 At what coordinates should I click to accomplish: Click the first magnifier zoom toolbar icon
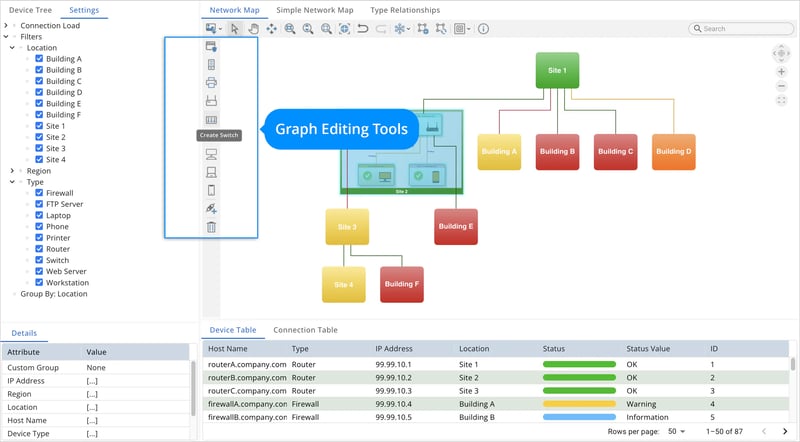point(290,29)
